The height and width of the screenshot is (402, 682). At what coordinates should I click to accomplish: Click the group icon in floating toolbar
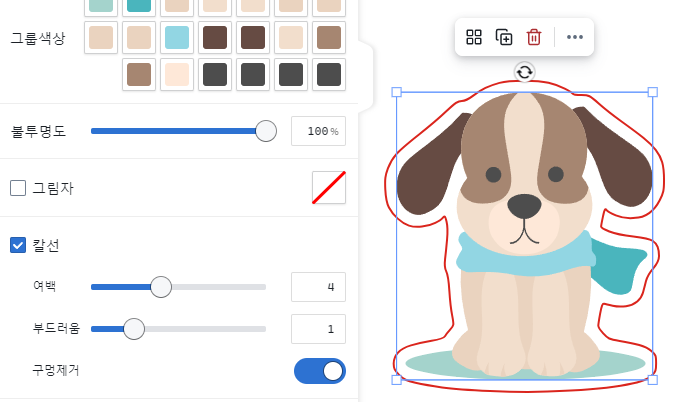point(474,37)
